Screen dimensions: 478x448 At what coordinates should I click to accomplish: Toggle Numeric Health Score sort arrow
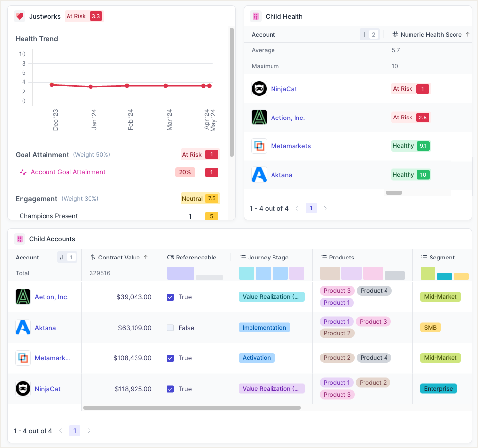pyautogui.click(x=468, y=34)
